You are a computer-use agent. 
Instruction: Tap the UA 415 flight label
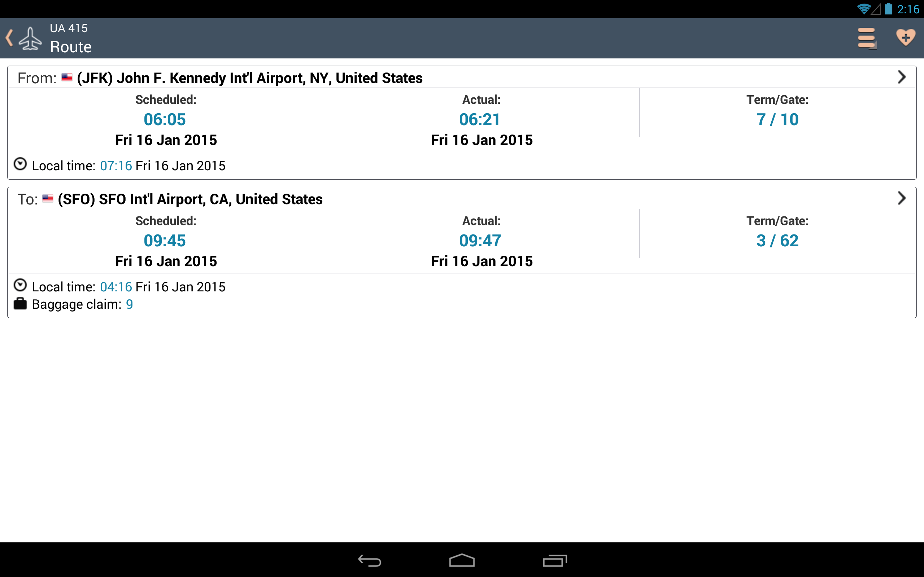(69, 28)
